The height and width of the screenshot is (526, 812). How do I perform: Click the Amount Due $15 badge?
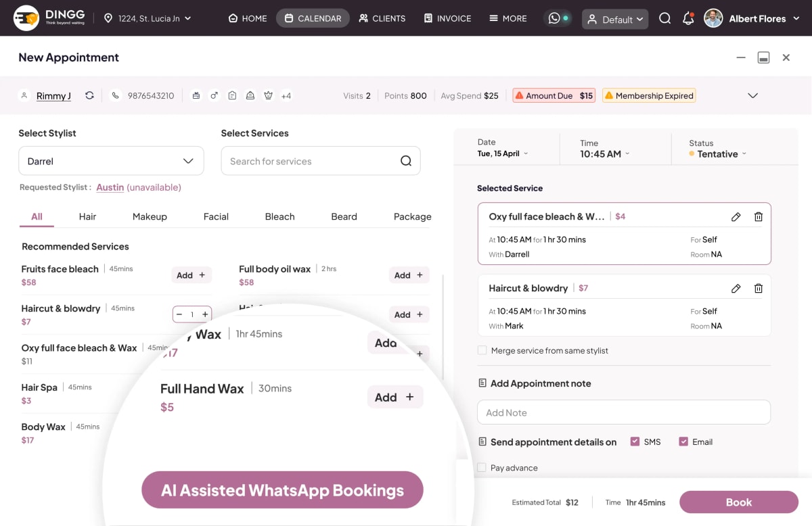coord(554,96)
